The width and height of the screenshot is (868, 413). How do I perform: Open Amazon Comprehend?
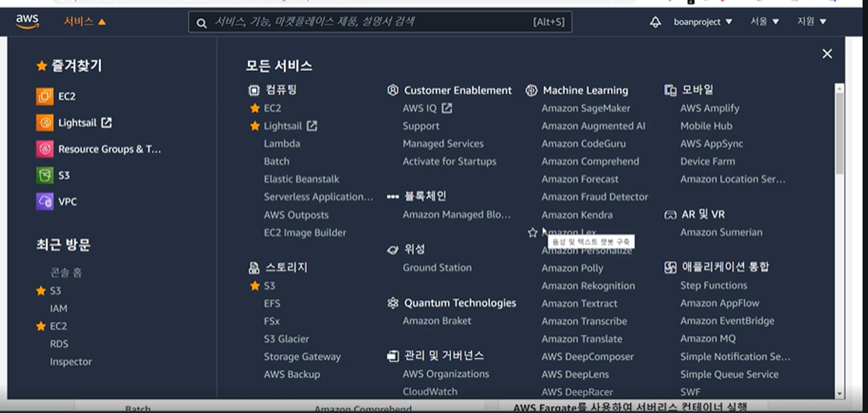tap(590, 161)
